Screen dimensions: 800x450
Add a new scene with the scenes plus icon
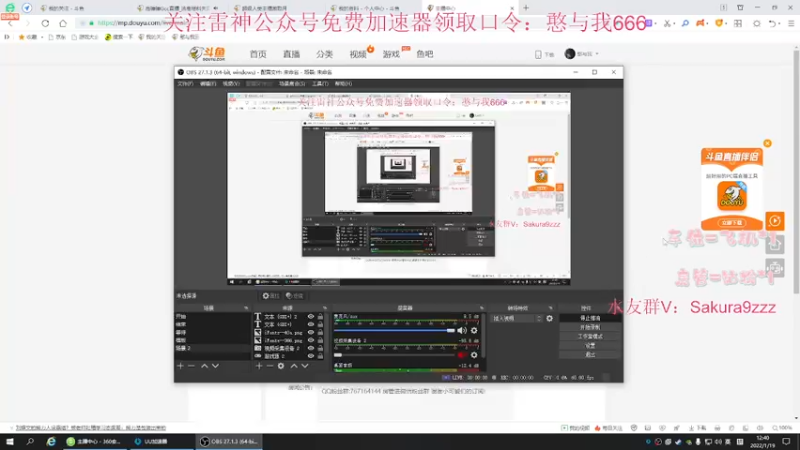180,366
